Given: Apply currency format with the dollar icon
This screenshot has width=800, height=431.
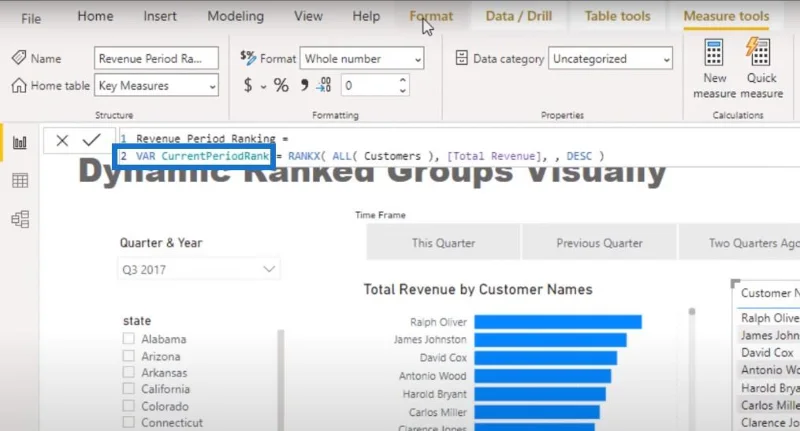Looking at the screenshot, I should [x=248, y=85].
